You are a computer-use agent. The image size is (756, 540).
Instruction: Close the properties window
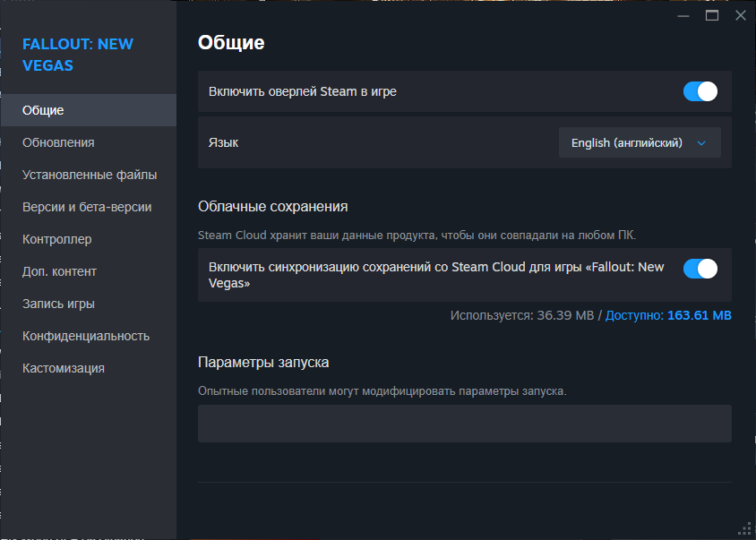(741, 15)
